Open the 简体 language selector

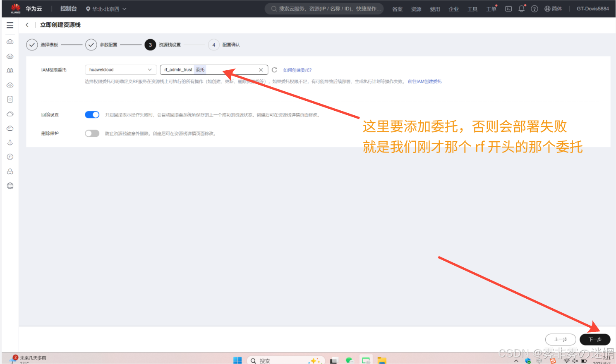coord(553,9)
